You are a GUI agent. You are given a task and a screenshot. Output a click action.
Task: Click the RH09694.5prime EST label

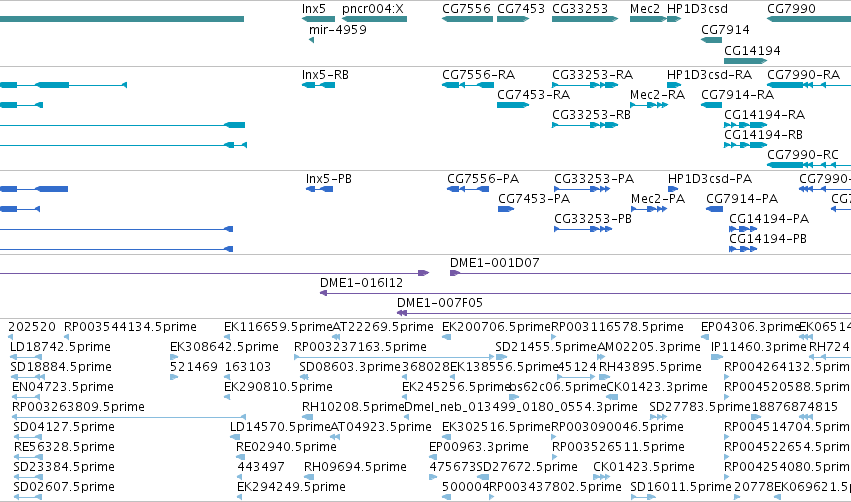(x=355, y=467)
